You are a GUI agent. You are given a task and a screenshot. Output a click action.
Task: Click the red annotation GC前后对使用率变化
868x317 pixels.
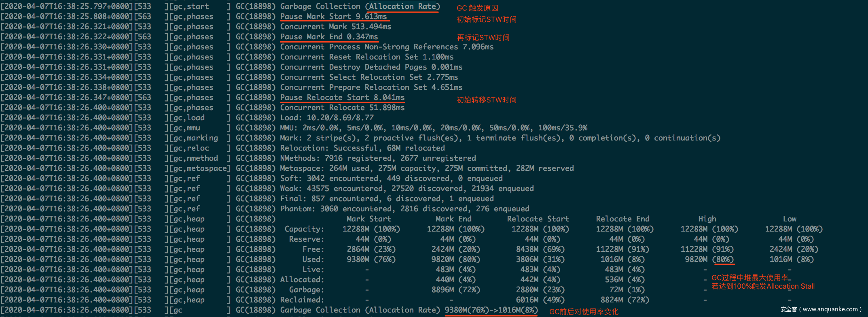point(584,312)
